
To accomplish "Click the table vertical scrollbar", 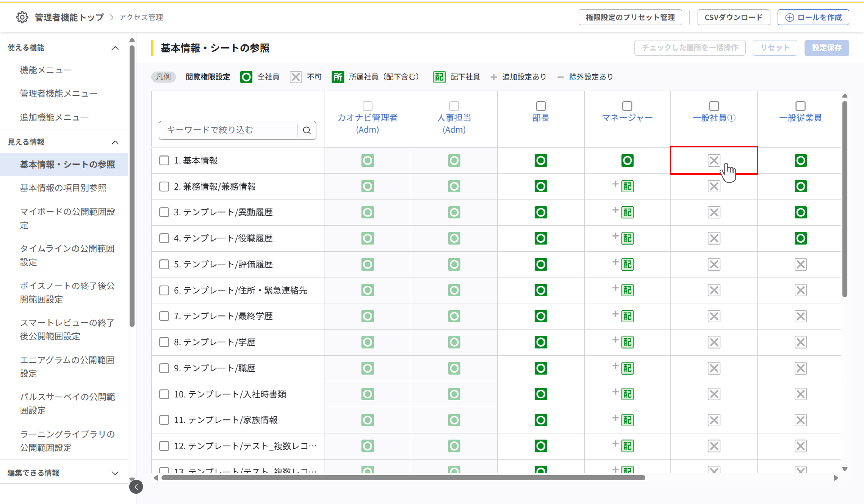I will click(844, 199).
